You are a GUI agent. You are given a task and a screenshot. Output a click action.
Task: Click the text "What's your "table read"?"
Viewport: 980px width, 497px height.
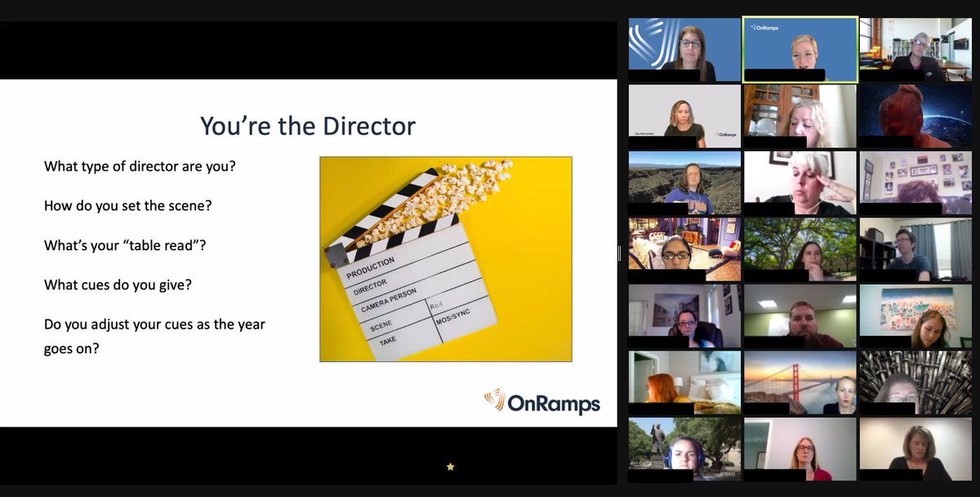point(125,245)
